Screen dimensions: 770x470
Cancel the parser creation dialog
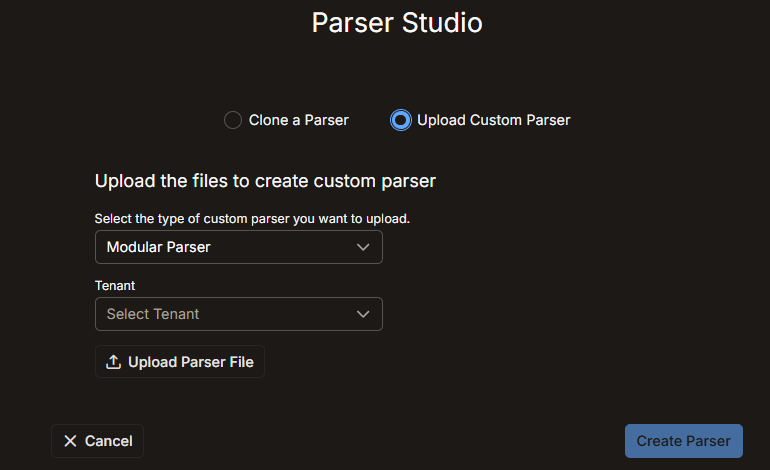click(97, 441)
